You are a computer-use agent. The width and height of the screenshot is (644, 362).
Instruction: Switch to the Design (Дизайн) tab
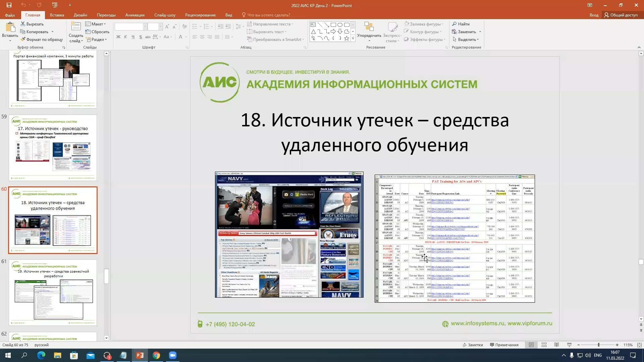click(x=80, y=15)
